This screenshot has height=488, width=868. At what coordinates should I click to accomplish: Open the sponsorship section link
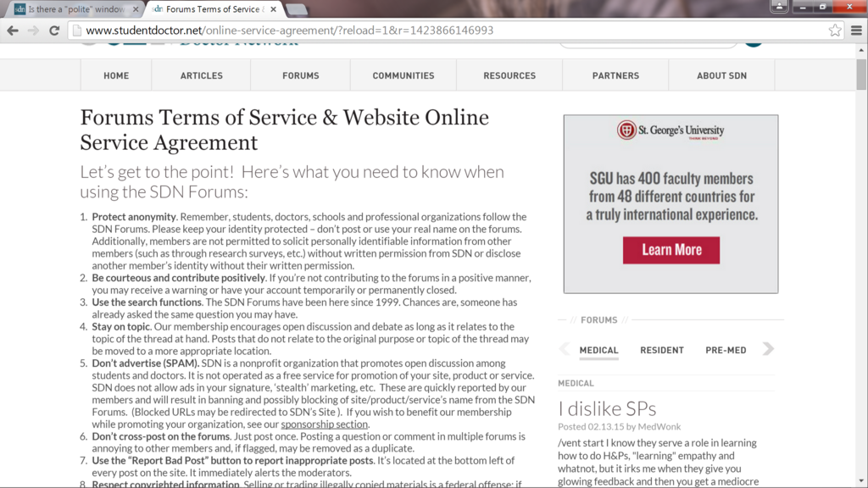[x=325, y=424]
